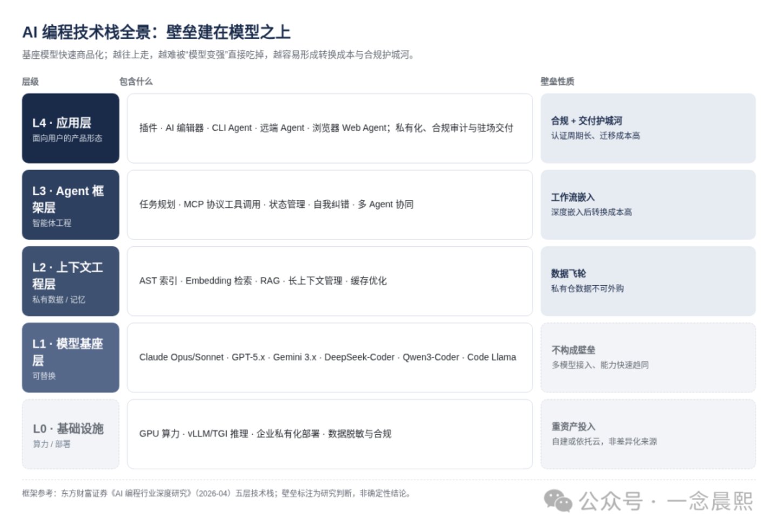Screen dimensions: 778x532
Task: Click the 私有数据 / 记忆 subtitle
Action: point(58,299)
